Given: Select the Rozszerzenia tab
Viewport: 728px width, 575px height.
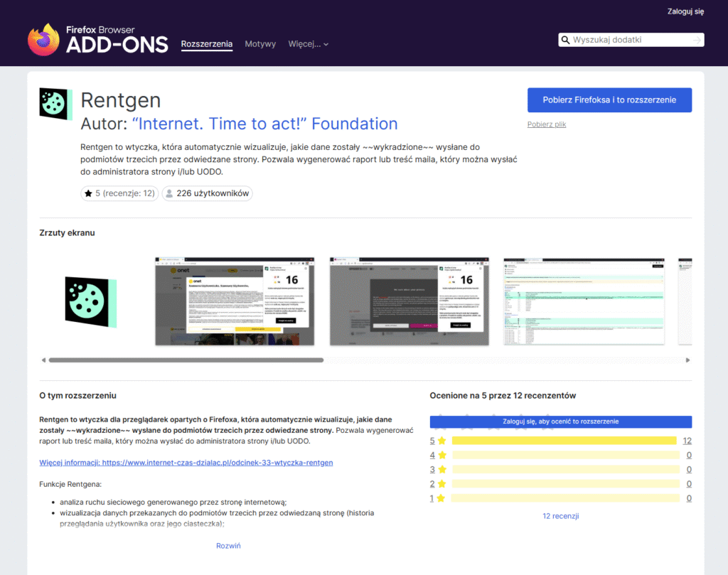Looking at the screenshot, I should point(207,44).
